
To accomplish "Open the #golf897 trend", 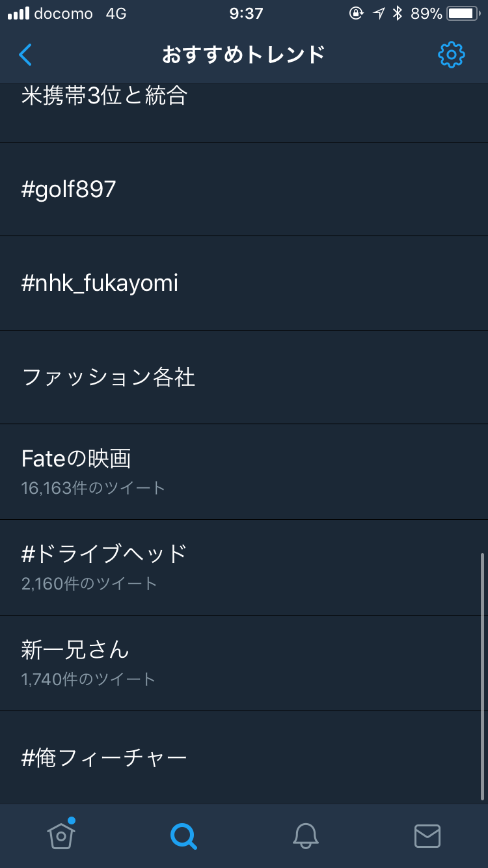I will point(69,189).
